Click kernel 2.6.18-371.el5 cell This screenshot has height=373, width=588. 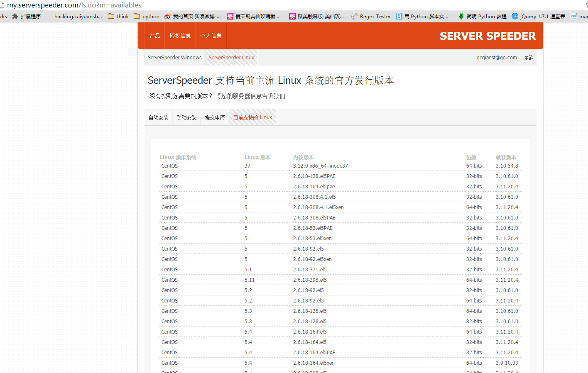pyautogui.click(x=310, y=270)
